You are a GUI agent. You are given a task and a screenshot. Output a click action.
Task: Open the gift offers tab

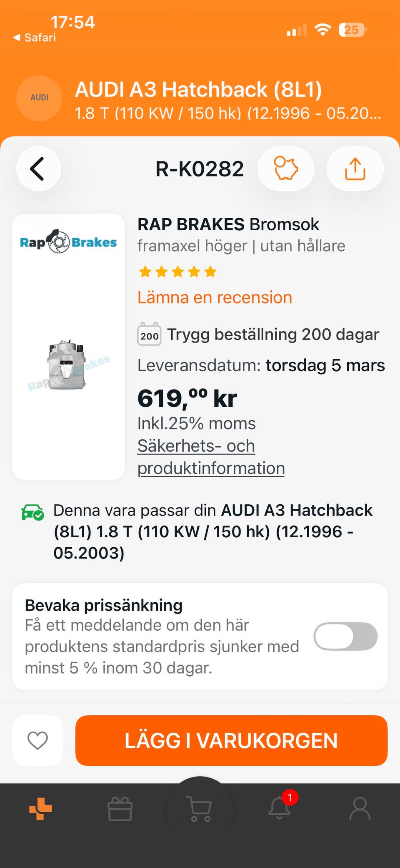(120, 809)
